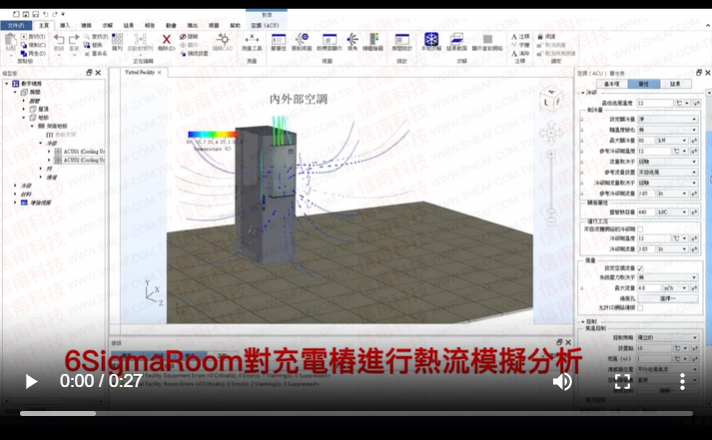Open the 空調 (ACU) contextual ribbon tab
This screenshot has width=712, height=440.
point(265,25)
